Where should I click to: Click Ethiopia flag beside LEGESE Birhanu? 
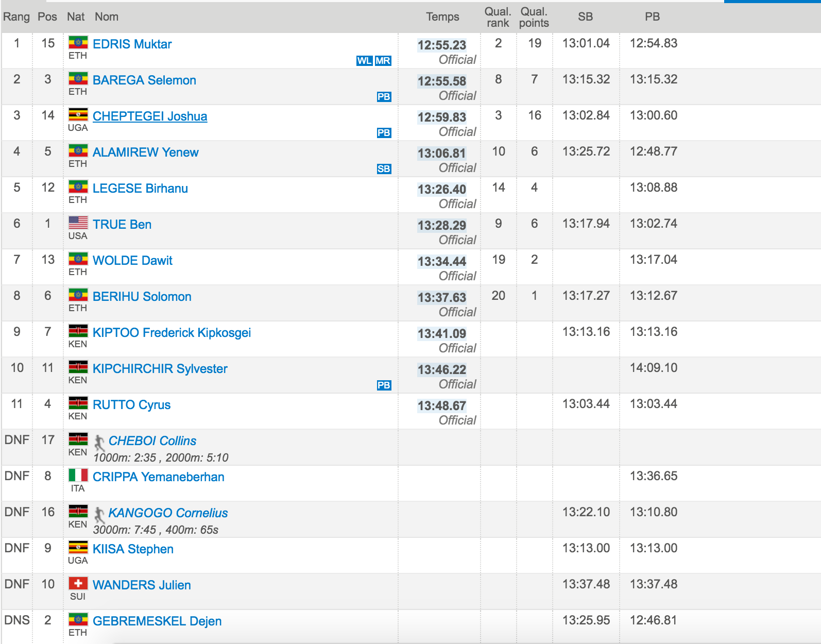tap(78, 187)
